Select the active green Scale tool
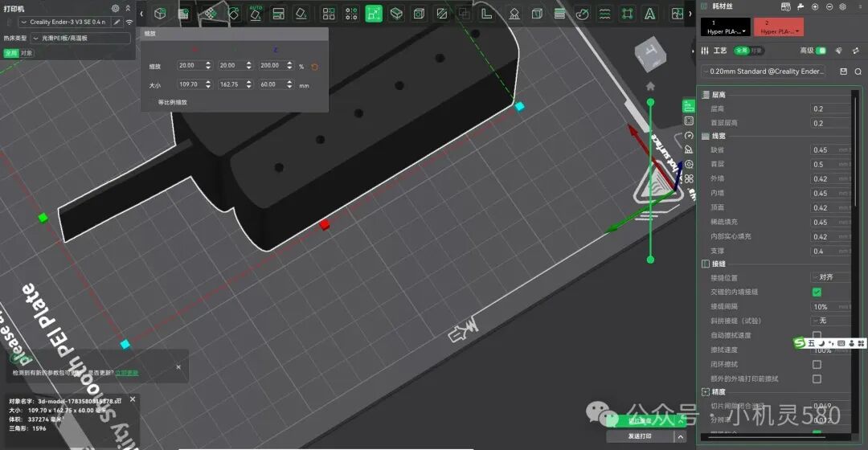Image resolution: width=868 pixels, height=450 pixels. 374,14
